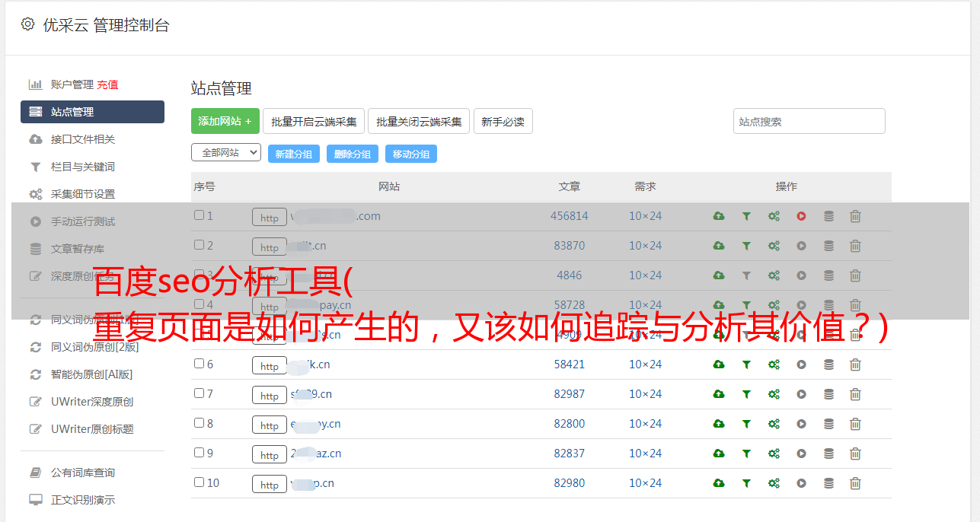980x522 pixels.
Task: Tick the checkbox for row 6
Action: (x=199, y=364)
